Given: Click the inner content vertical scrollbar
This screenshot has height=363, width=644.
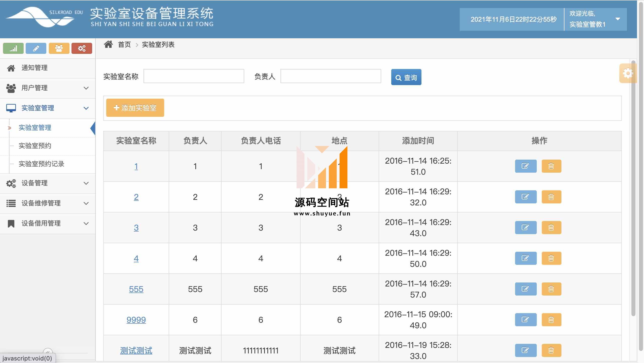Looking at the screenshot, I should coord(633,189).
